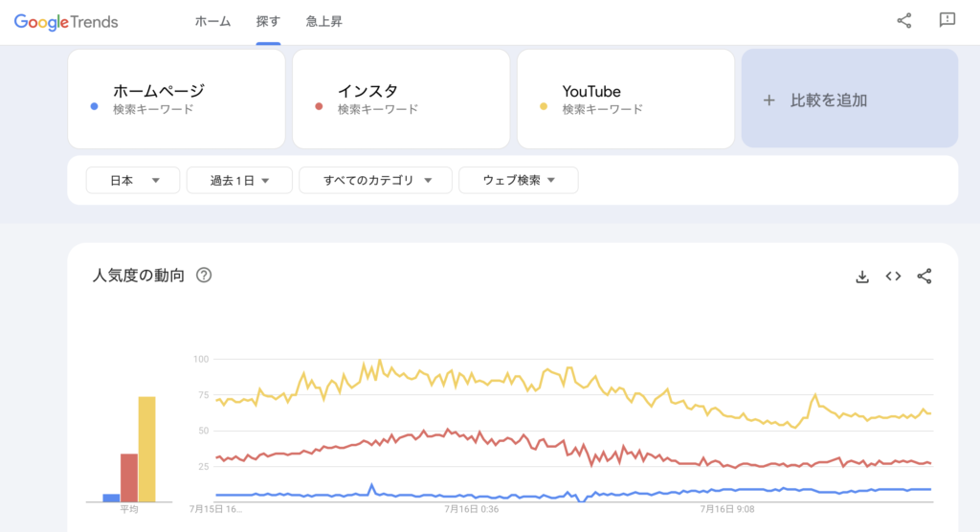Click the red dot beside インスタ

(320, 107)
